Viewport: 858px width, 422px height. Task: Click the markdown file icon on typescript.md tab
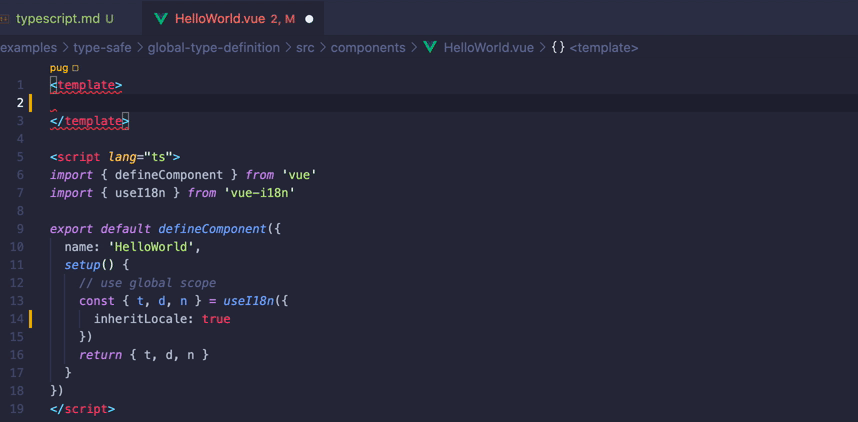coord(5,19)
